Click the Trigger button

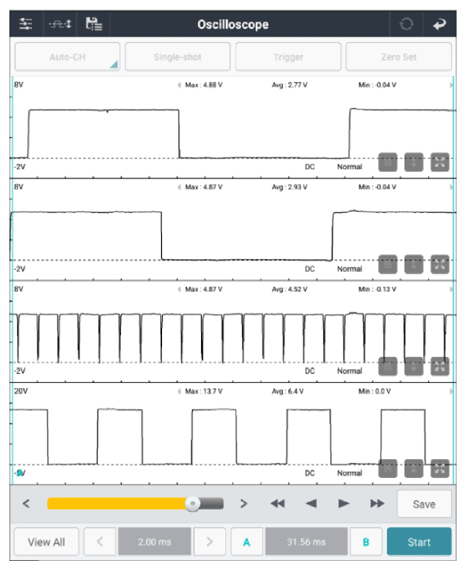(288, 57)
